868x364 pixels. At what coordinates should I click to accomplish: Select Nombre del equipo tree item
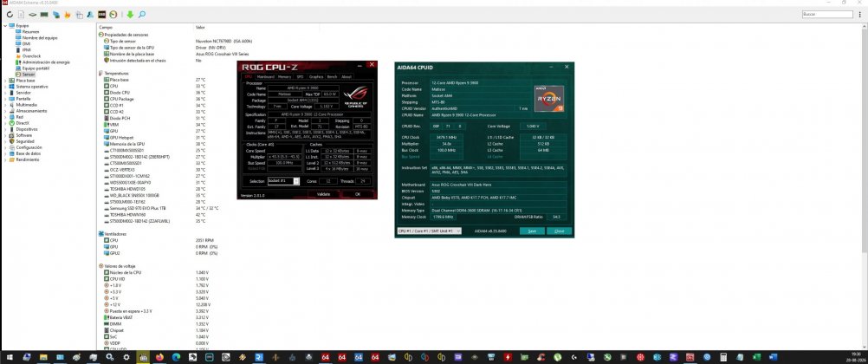tap(39, 37)
